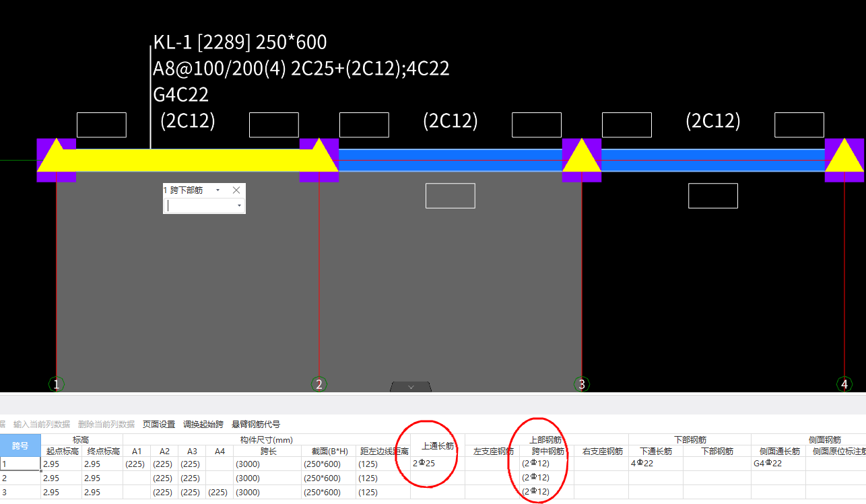Click the 截面(B*H) column header
This screenshot has width=866, height=504.
pos(330,452)
